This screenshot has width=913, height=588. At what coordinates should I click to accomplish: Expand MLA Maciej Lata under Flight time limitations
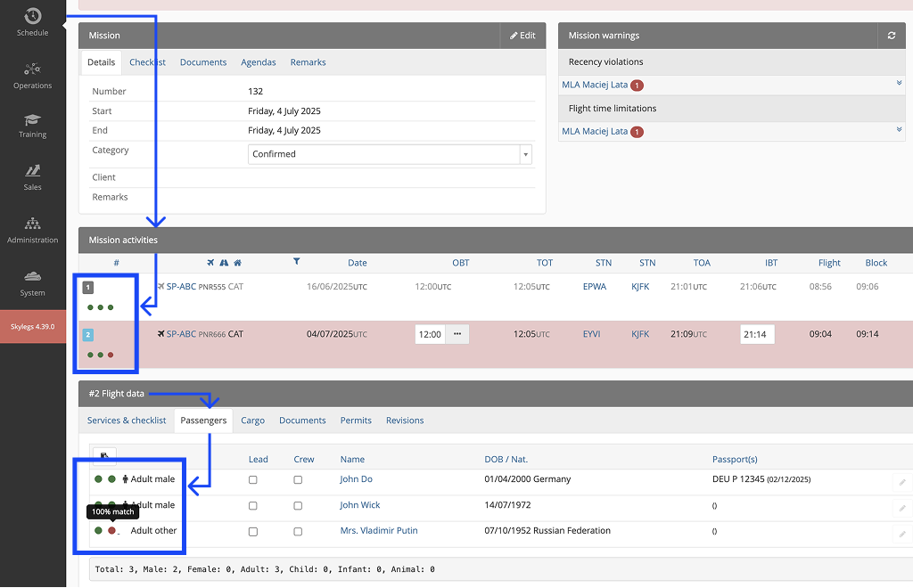coord(899,131)
